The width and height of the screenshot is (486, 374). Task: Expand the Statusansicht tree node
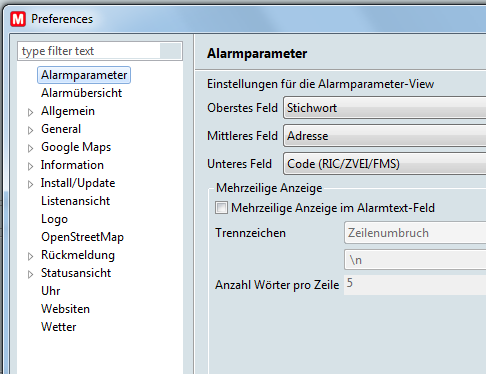point(30,274)
